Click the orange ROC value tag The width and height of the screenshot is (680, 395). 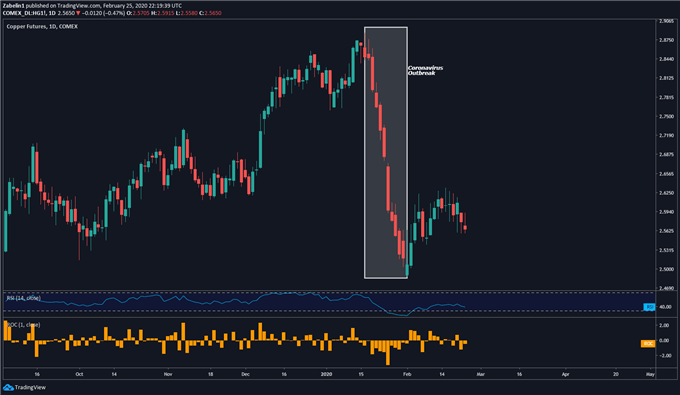point(648,343)
